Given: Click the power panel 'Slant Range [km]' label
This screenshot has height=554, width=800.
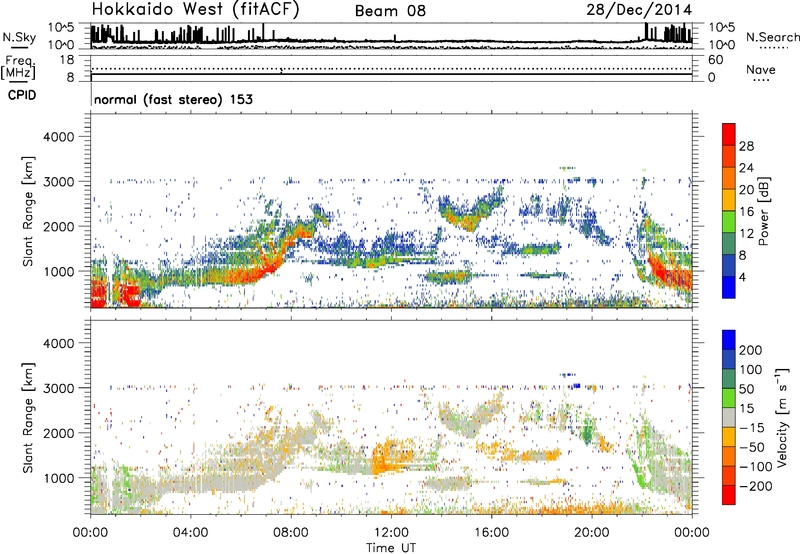Looking at the screenshot, I should [28, 211].
